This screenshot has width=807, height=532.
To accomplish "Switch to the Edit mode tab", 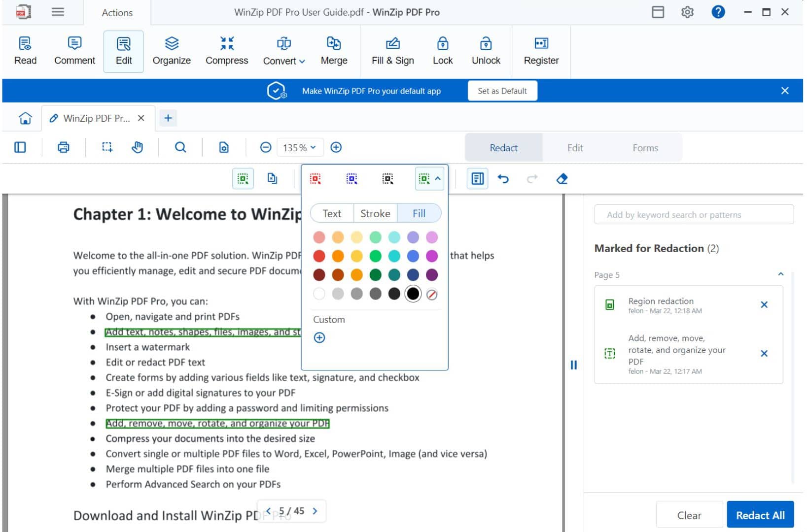I will 575,148.
